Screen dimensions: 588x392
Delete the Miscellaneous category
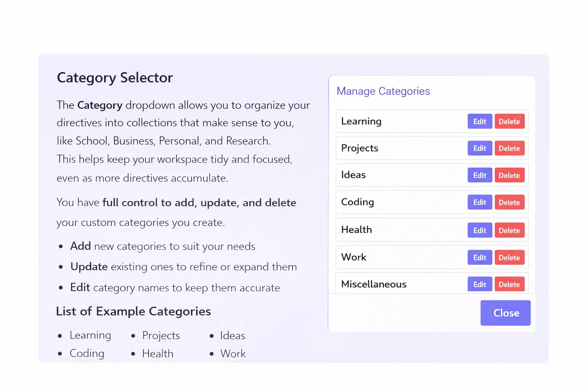(509, 284)
